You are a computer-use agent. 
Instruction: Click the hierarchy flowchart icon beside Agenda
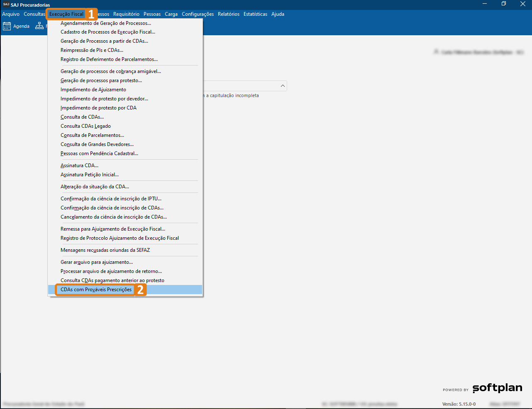[x=39, y=26]
